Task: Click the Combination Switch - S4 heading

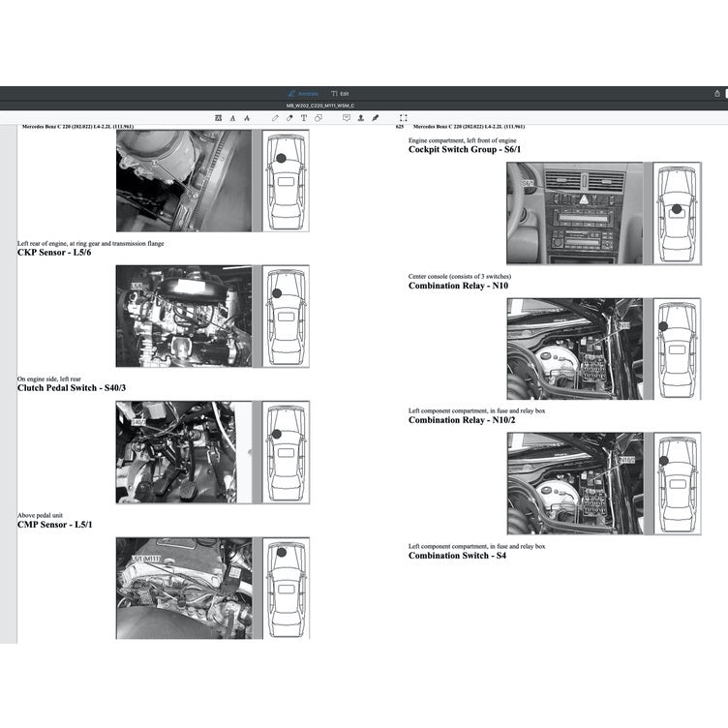Action: [456, 556]
